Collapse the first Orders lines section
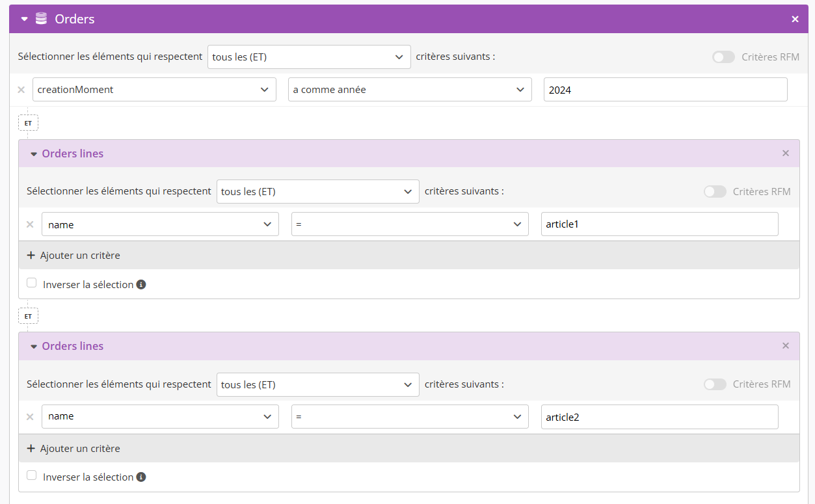The width and height of the screenshot is (815, 504). pos(34,154)
